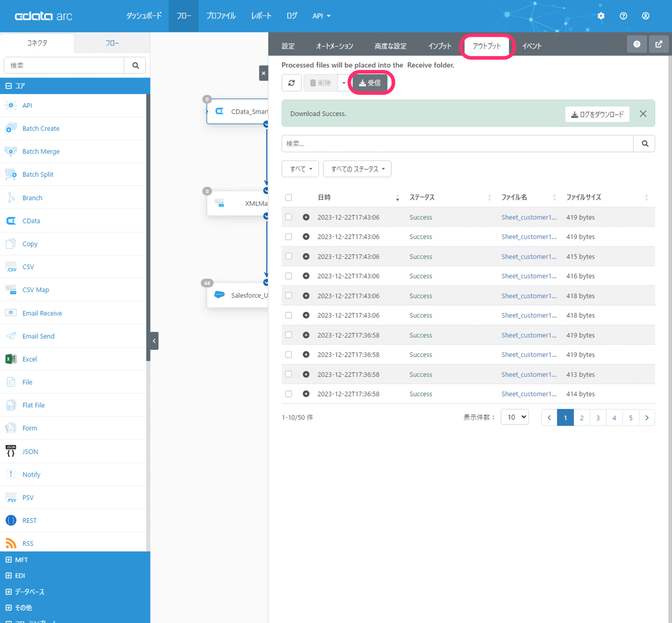This screenshot has height=623, width=672.
Task: Click the connector search magnifier button
Action: (x=135, y=65)
